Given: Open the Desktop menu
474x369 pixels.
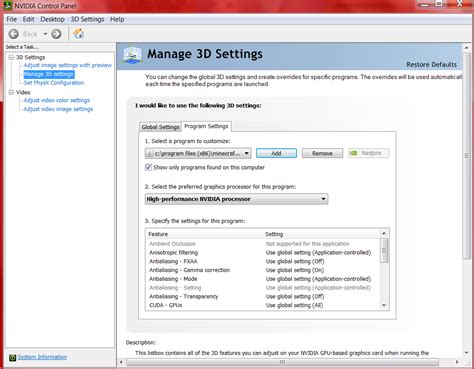Looking at the screenshot, I should [x=52, y=19].
